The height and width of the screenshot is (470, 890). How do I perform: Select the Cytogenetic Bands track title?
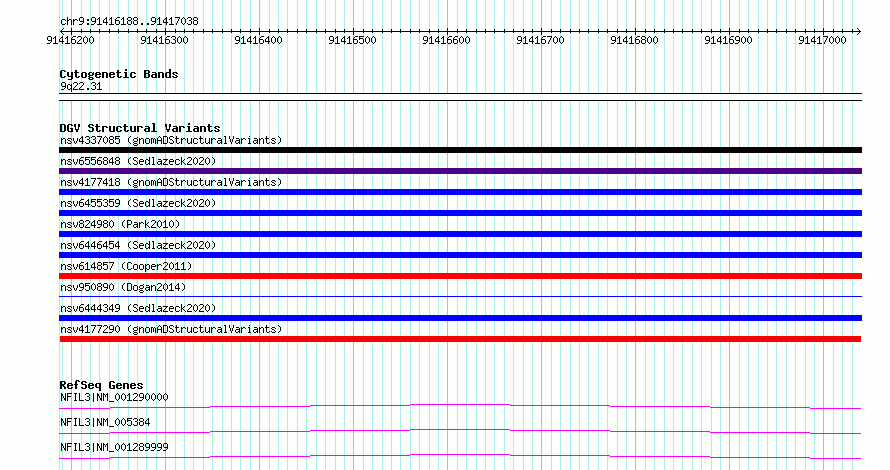[x=119, y=74]
